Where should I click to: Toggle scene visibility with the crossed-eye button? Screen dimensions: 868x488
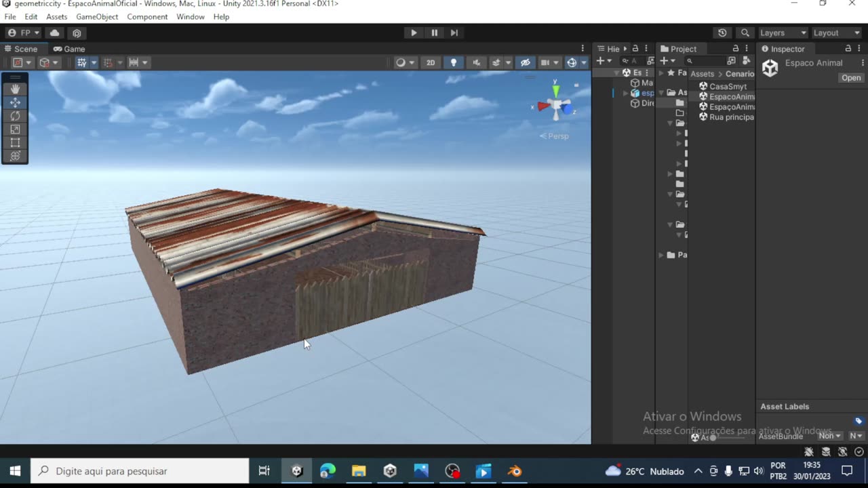click(x=525, y=62)
